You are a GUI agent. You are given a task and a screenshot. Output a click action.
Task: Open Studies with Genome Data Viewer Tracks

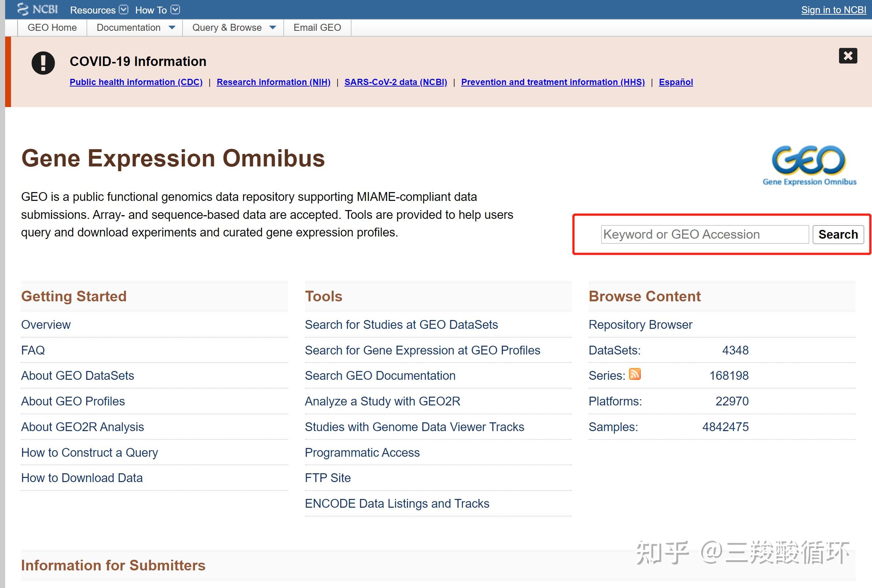[414, 427]
